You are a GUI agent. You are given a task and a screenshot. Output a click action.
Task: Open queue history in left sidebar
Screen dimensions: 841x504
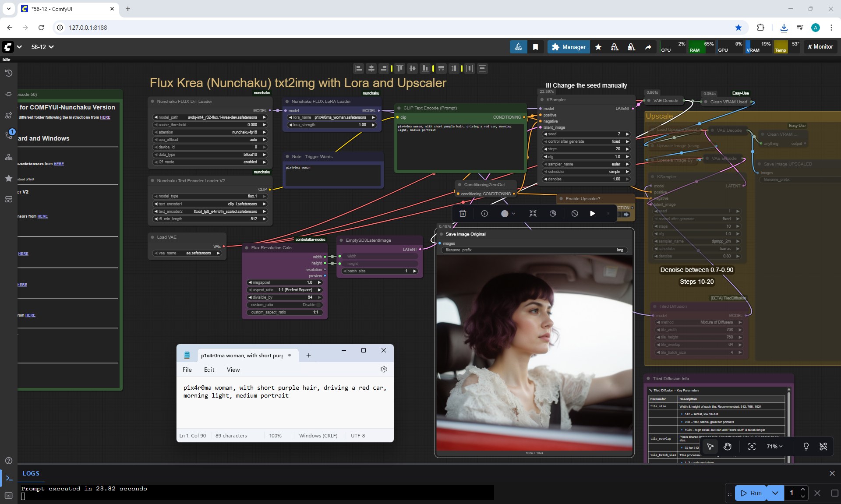[8, 73]
